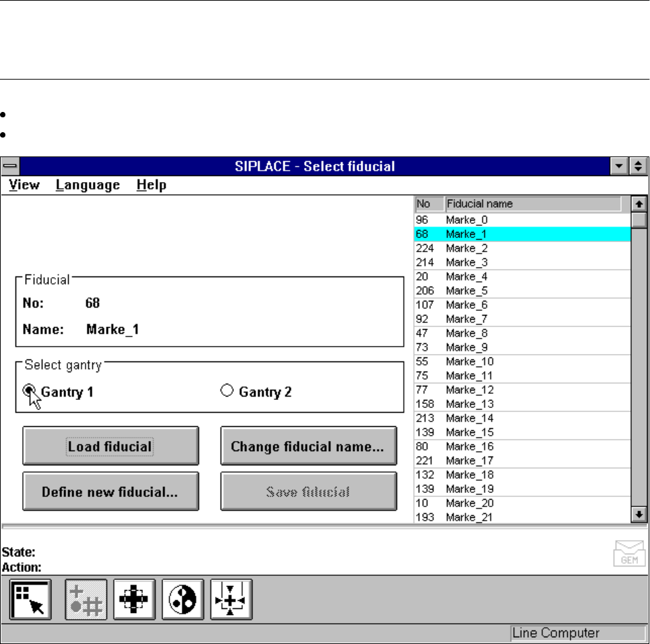
Task: Select Marke_3 in the list
Action: 523,262
